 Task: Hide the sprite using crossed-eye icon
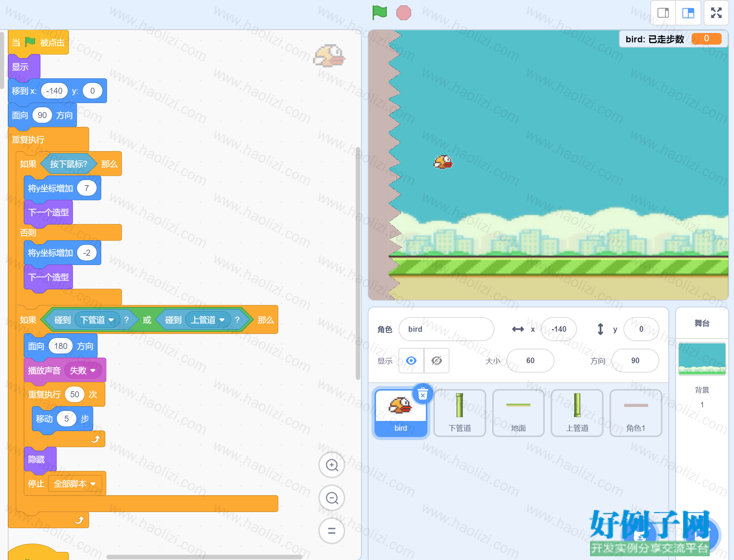tap(437, 361)
